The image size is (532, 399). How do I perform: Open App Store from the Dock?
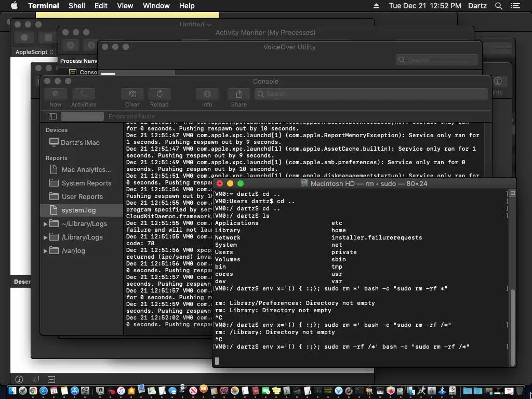pyautogui.click(x=75, y=391)
